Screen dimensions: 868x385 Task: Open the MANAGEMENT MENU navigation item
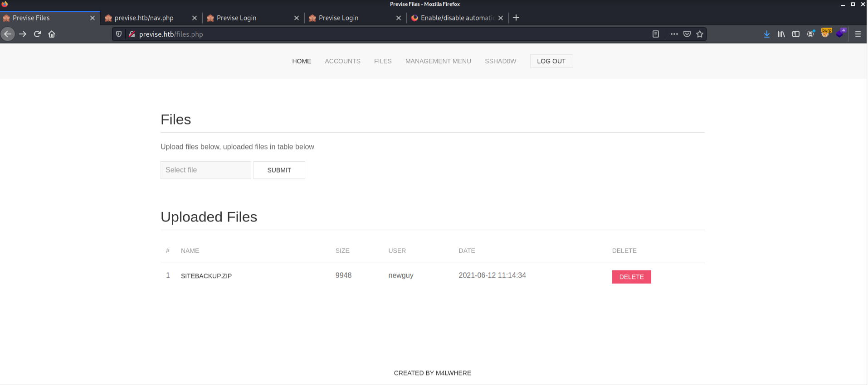pyautogui.click(x=438, y=61)
